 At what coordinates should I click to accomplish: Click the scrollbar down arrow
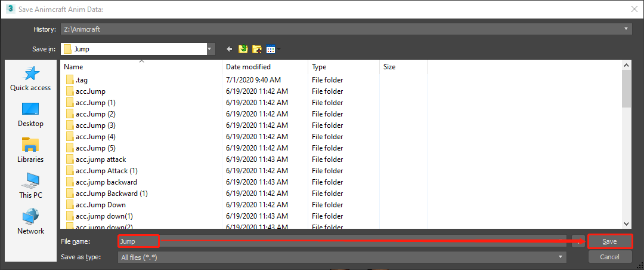[626, 223]
